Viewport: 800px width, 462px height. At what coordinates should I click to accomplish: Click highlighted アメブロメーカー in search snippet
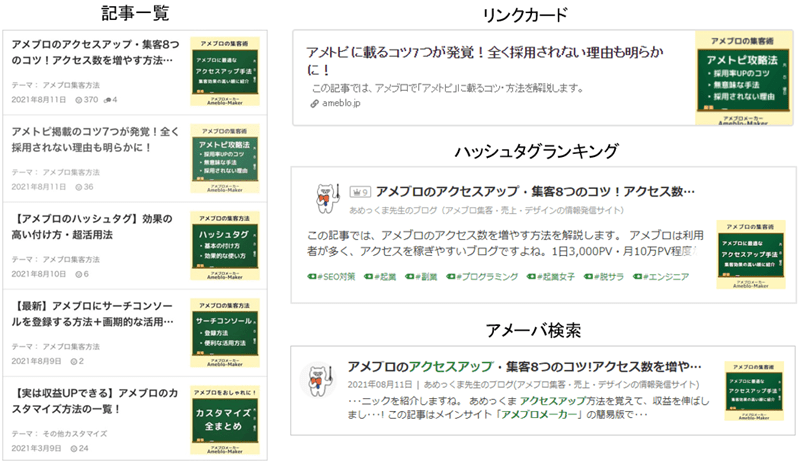point(540,414)
